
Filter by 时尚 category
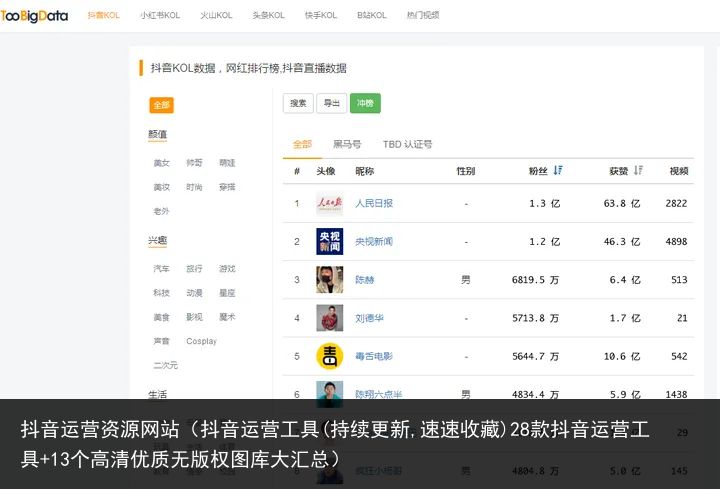pyautogui.click(x=194, y=187)
